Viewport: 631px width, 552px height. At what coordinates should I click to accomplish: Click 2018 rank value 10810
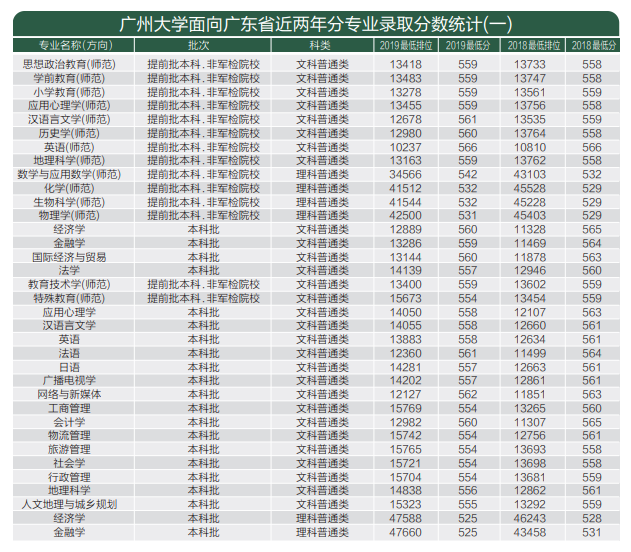pyautogui.click(x=530, y=147)
